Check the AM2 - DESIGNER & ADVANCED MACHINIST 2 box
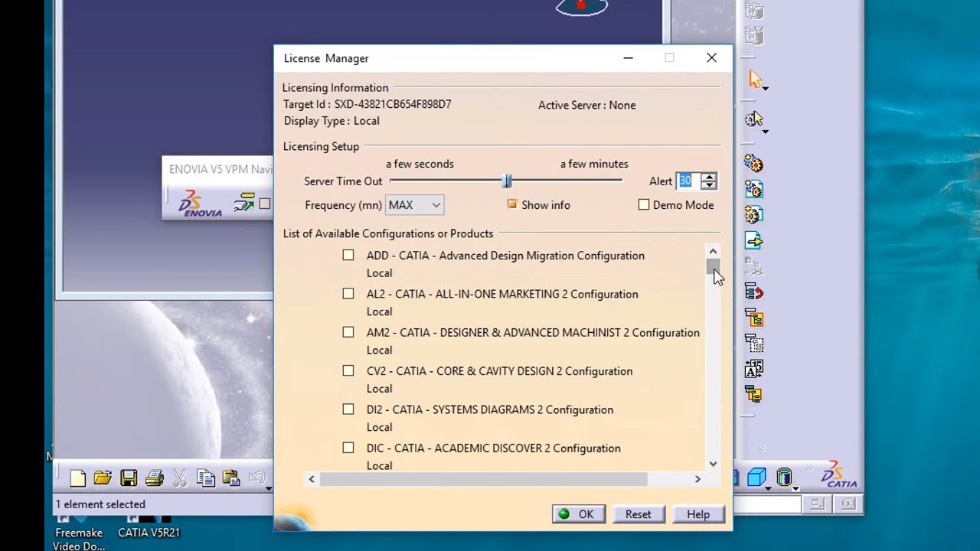Image resolution: width=980 pixels, height=551 pixels. tap(348, 332)
